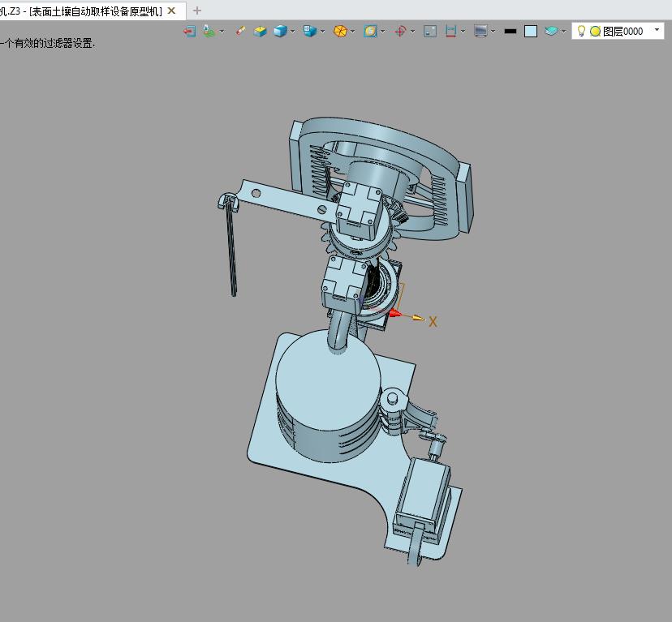Select the eraser tool icon
This screenshot has height=622, width=672.
click(240, 32)
